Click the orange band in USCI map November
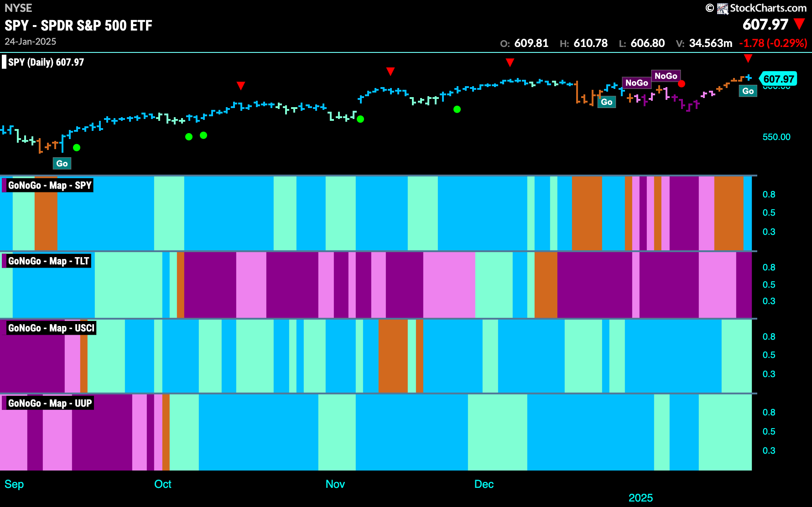812x507 pixels. click(x=393, y=356)
